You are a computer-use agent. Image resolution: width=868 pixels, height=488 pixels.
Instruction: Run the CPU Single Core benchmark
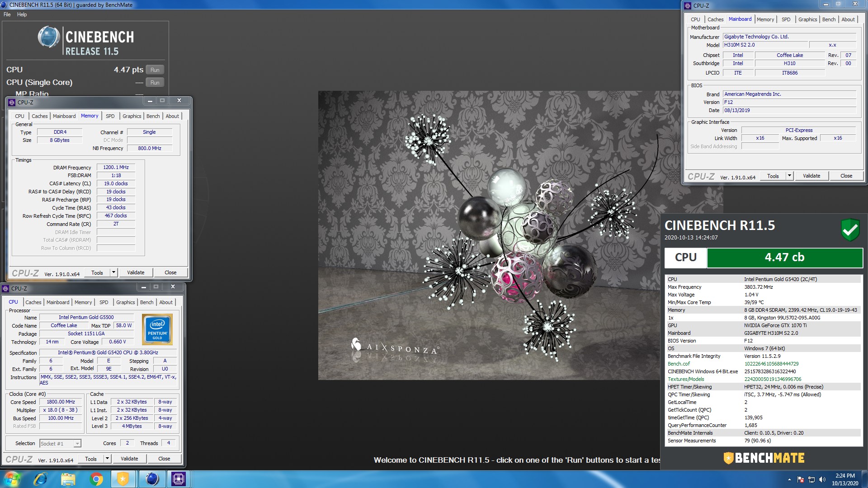(x=155, y=83)
